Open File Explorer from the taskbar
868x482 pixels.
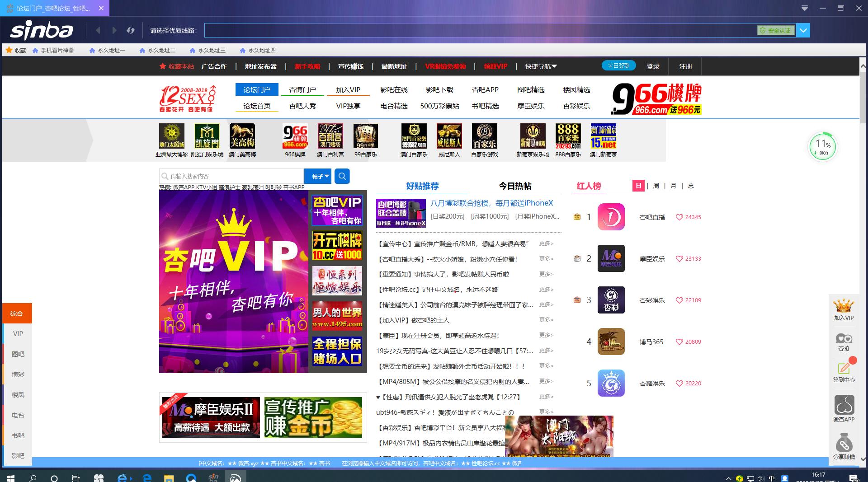coord(168,477)
